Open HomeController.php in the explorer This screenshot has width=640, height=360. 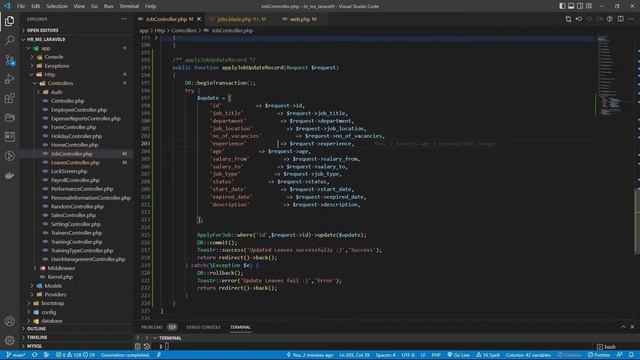click(x=77, y=145)
